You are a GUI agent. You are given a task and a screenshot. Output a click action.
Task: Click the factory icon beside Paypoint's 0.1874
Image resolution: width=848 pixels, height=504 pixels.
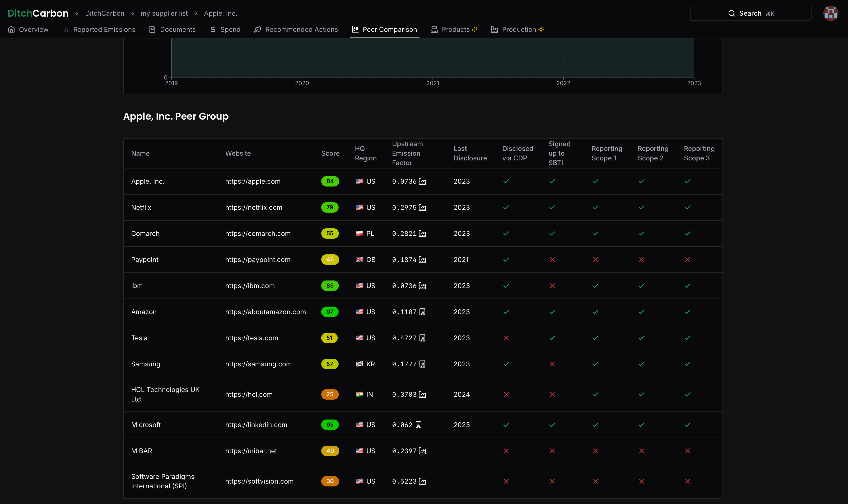point(422,260)
